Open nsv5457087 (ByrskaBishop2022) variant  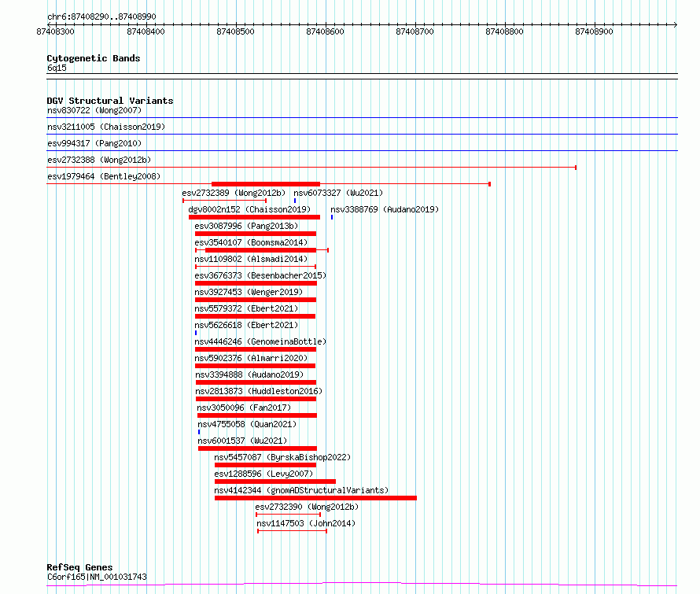coord(282,457)
